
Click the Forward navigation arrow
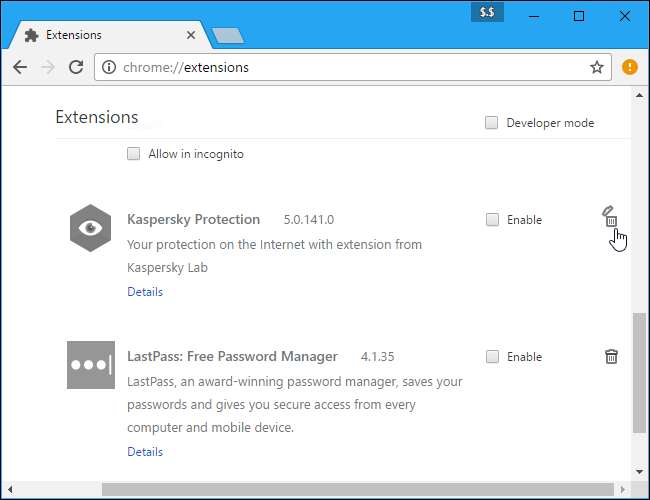(47, 67)
